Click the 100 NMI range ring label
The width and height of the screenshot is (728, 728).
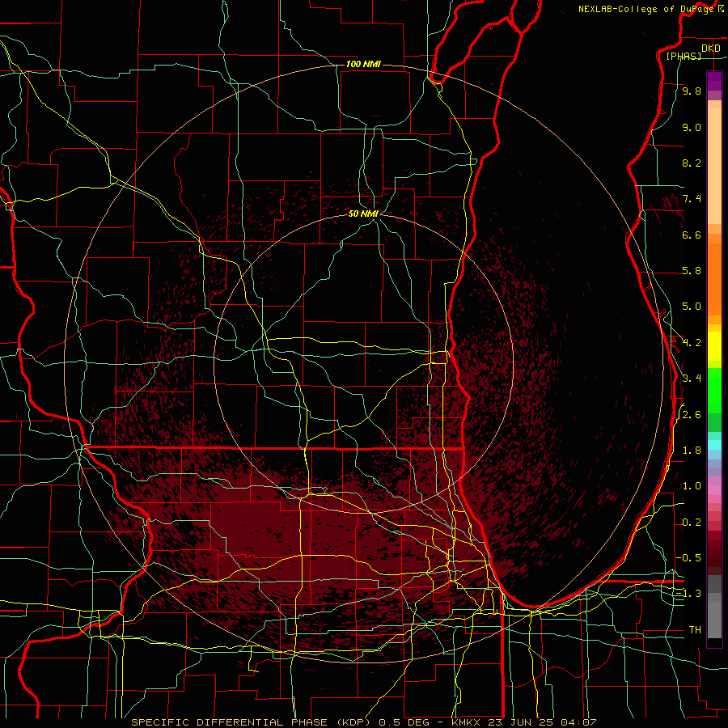pos(363,64)
